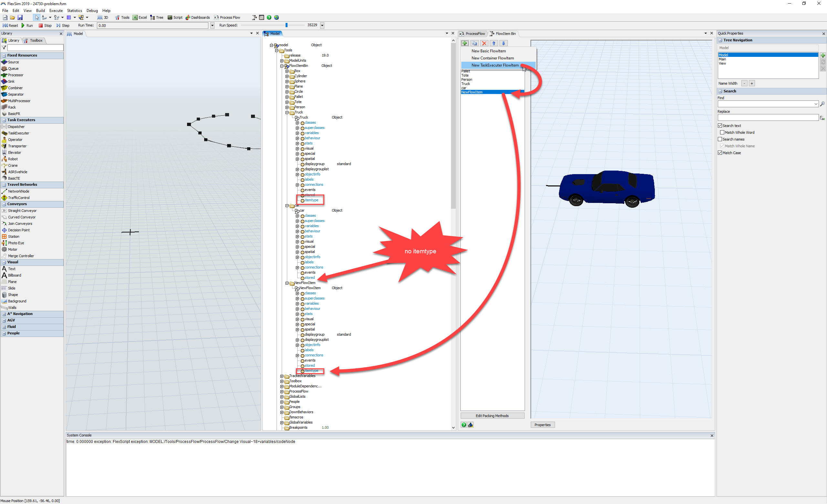
Task: Select New TaskExecuter FlowItem menu entry
Action: point(495,65)
